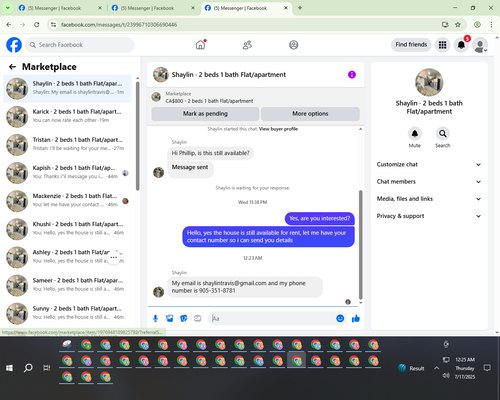Open the Windows notification center icon
This screenshot has width=500, height=400.
(x=487, y=368)
